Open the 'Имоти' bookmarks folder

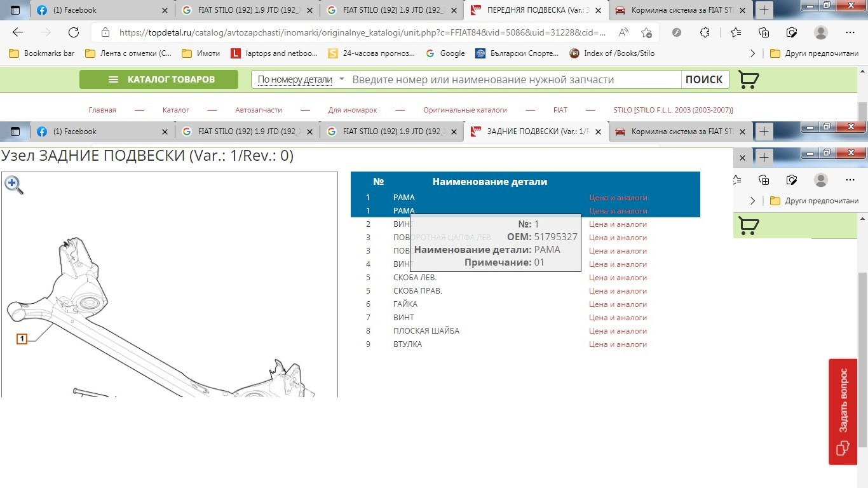[201, 53]
